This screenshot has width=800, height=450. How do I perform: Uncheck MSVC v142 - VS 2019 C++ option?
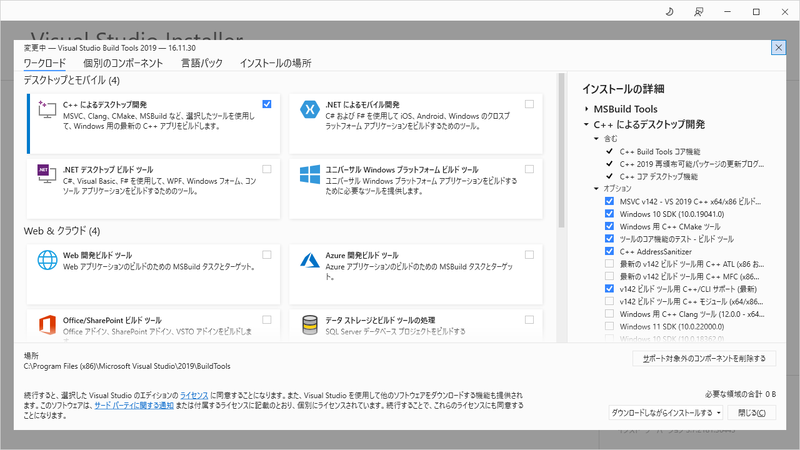click(x=609, y=201)
